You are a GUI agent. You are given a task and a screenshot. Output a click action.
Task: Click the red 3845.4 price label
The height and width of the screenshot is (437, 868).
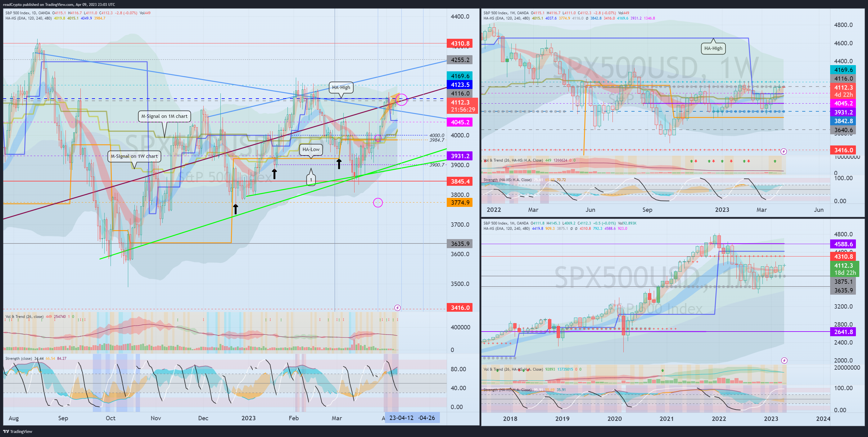(459, 181)
